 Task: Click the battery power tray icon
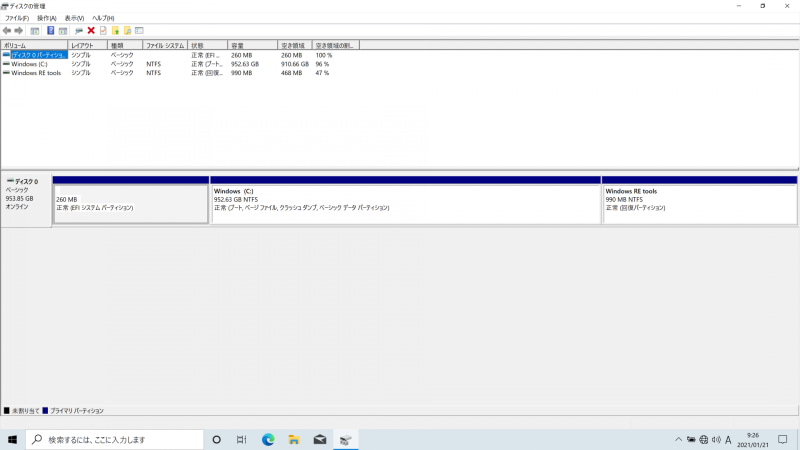(691, 439)
